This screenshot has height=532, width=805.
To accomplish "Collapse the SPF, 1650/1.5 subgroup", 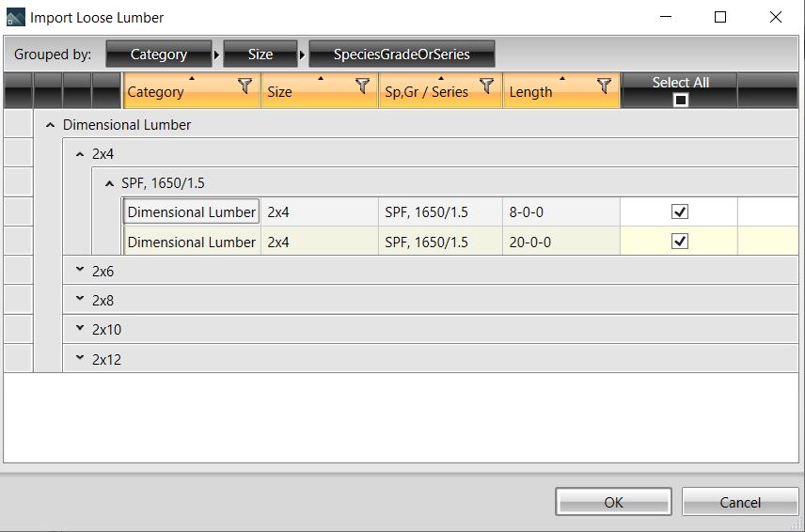I will click(x=109, y=183).
